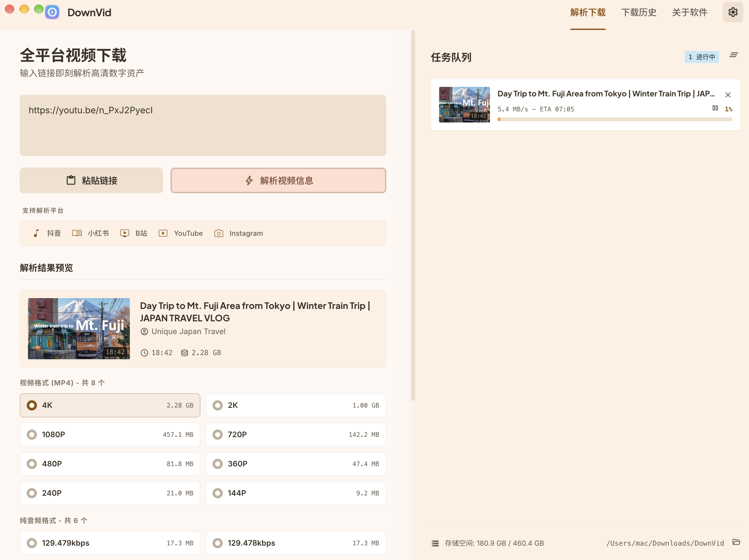This screenshot has height=560, width=749.
Task: Click the Mt. Fuji download progress bar
Action: tap(615, 119)
